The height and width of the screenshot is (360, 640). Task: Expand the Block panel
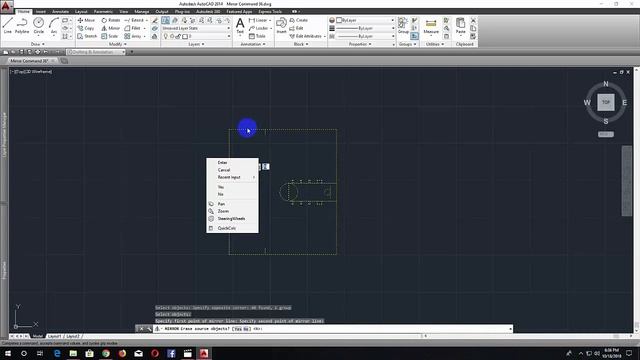point(301,44)
